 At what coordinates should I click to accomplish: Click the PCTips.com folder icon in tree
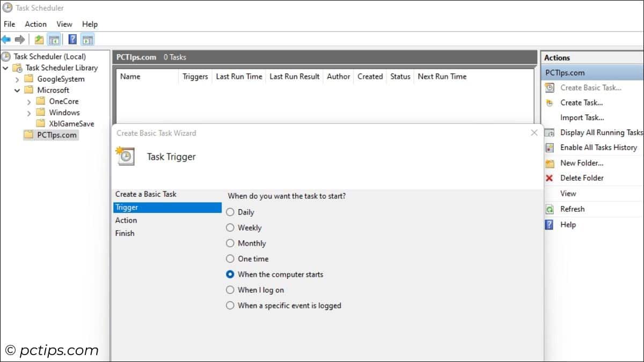[x=29, y=135]
